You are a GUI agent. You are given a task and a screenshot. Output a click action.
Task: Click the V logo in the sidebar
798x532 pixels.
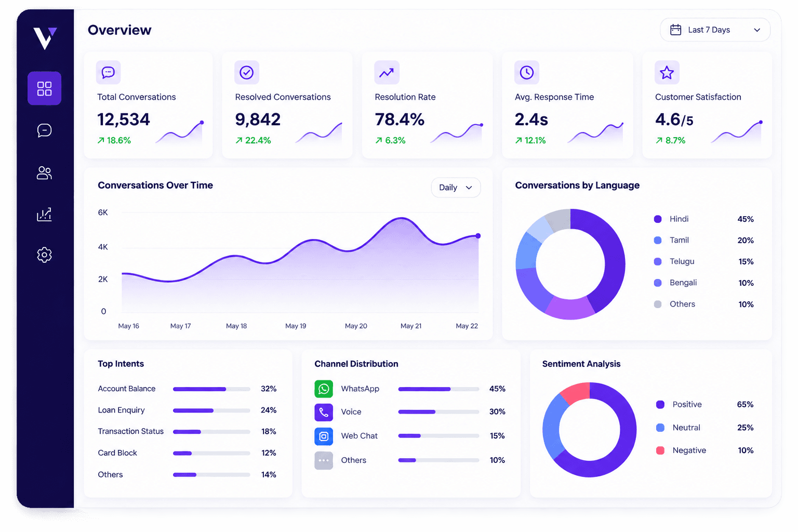(45, 38)
